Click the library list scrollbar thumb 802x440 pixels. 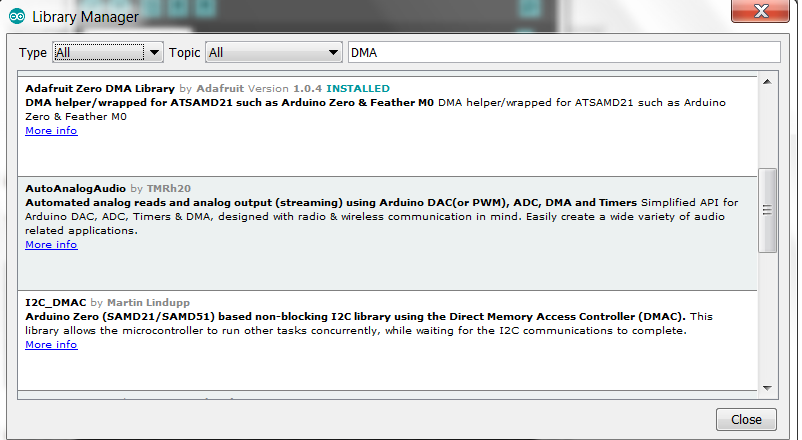click(x=768, y=210)
